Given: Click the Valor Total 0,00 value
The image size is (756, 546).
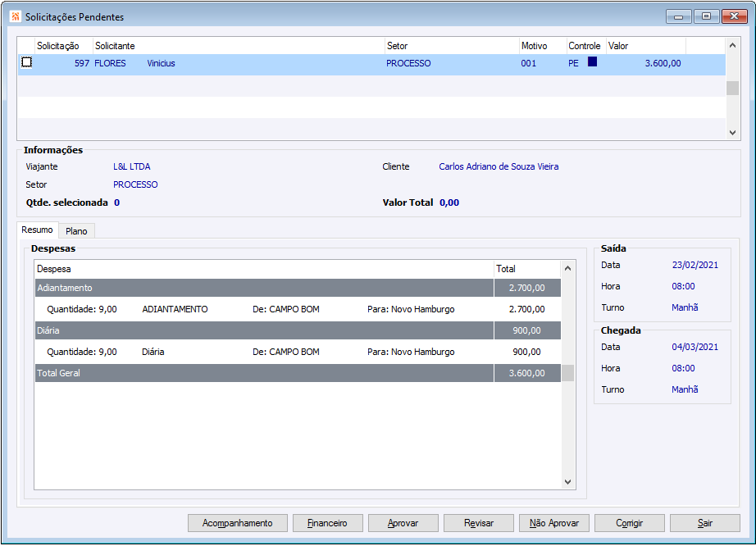Looking at the screenshot, I should pos(449,202).
